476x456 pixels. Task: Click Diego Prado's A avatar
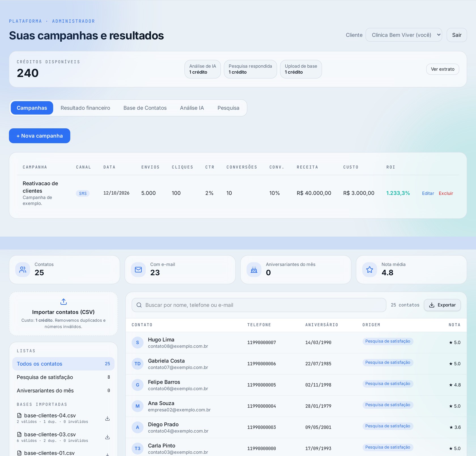(x=137, y=427)
